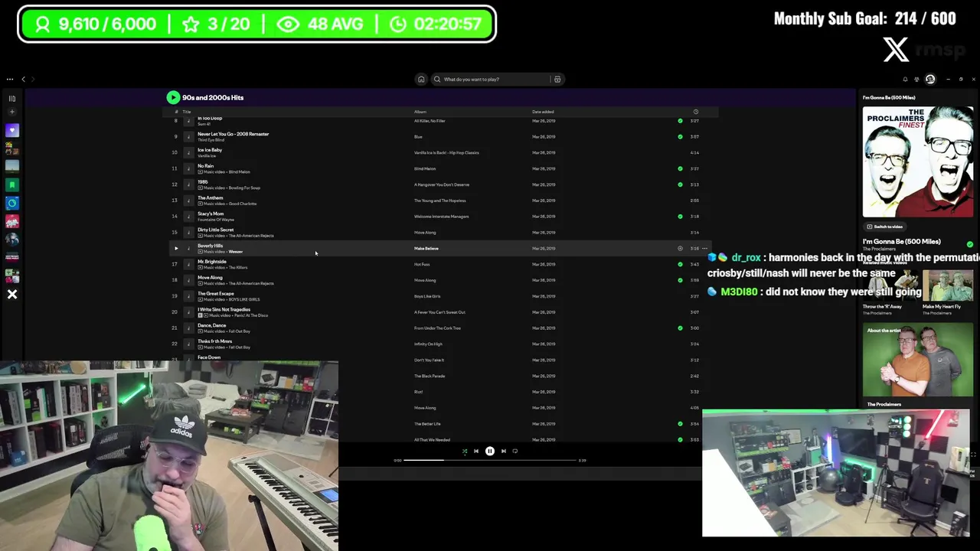Screen dimensions: 980x551
Task: Toggle saved checkmark for Mr. Brightside
Action: point(680,264)
